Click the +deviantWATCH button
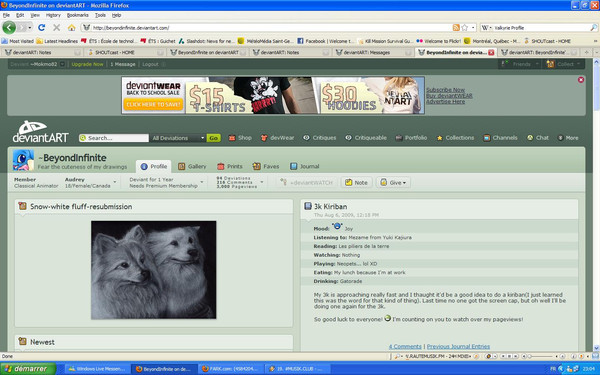 [307, 183]
